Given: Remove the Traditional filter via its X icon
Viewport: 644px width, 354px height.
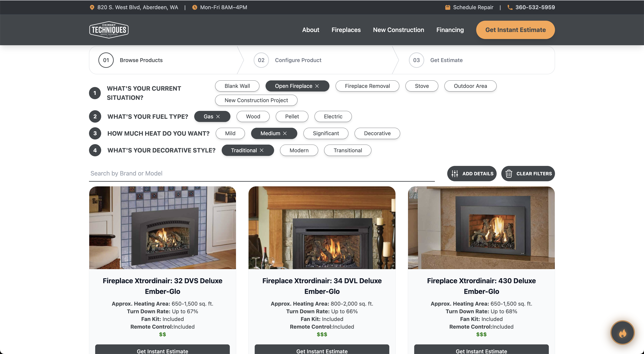Looking at the screenshot, I should coord(262,150).
